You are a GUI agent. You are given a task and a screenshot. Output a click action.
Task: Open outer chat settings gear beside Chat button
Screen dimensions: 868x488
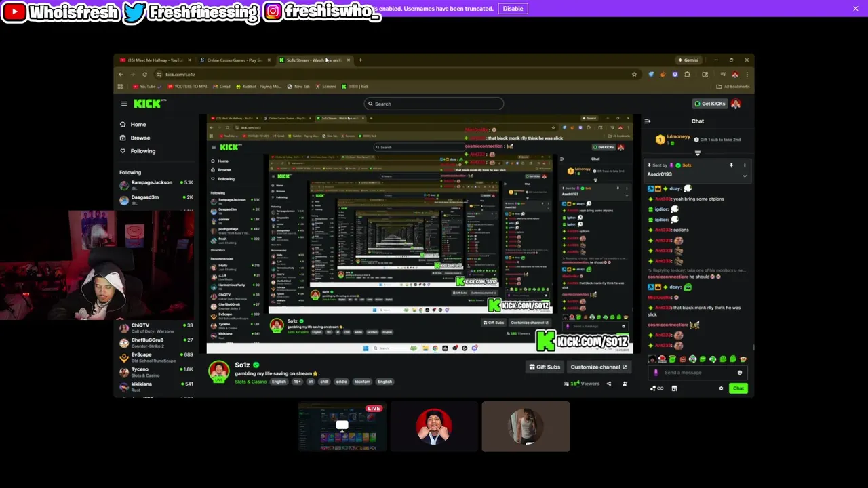click(721, 388)
